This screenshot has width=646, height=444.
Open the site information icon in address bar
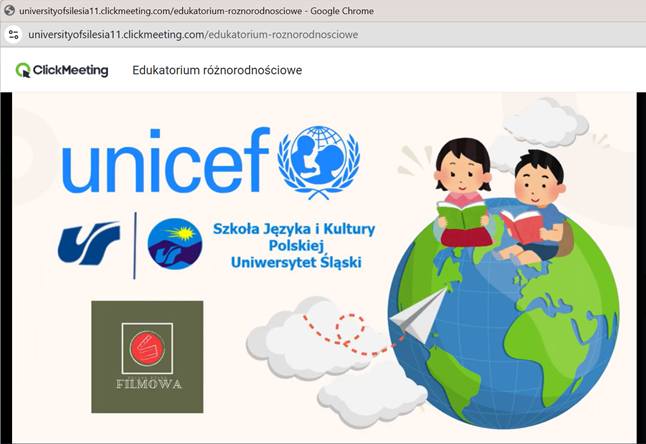coord(14,34)
